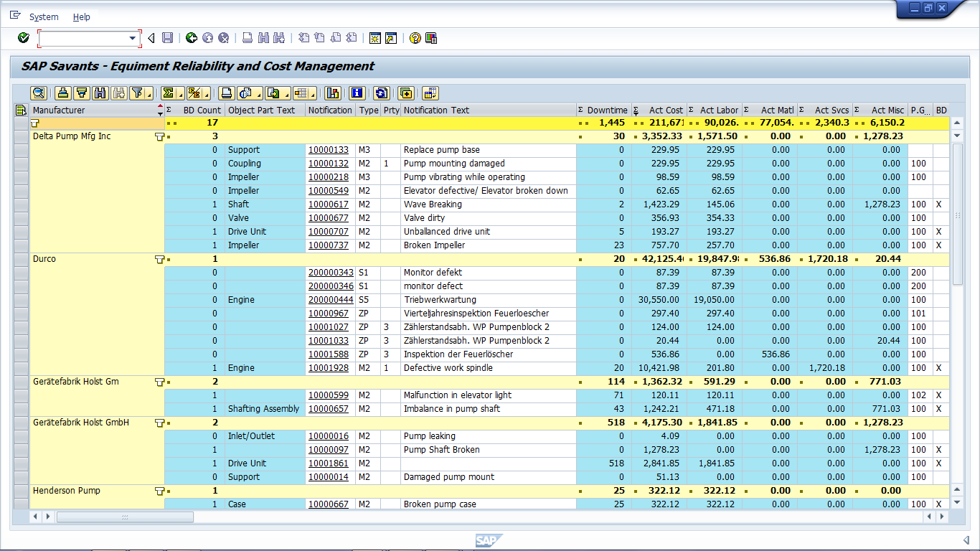
Task: Open the command field history dropdown
Action: [133, 38]
